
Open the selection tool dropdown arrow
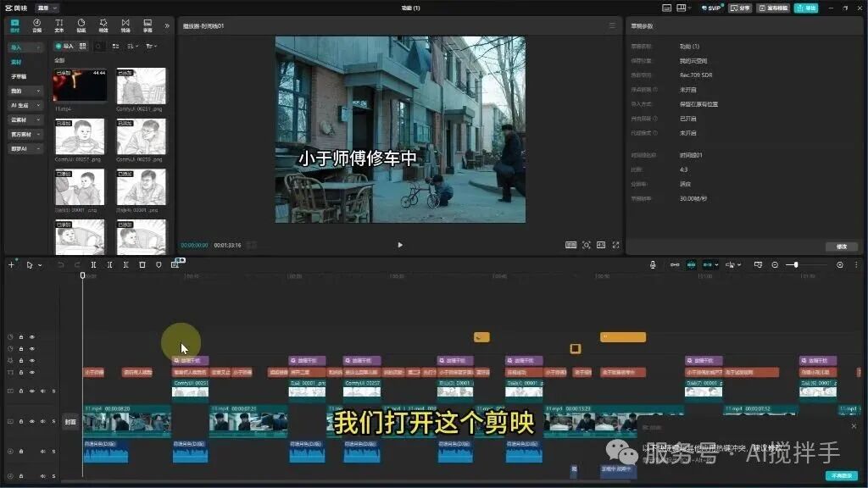coord(40,265)
